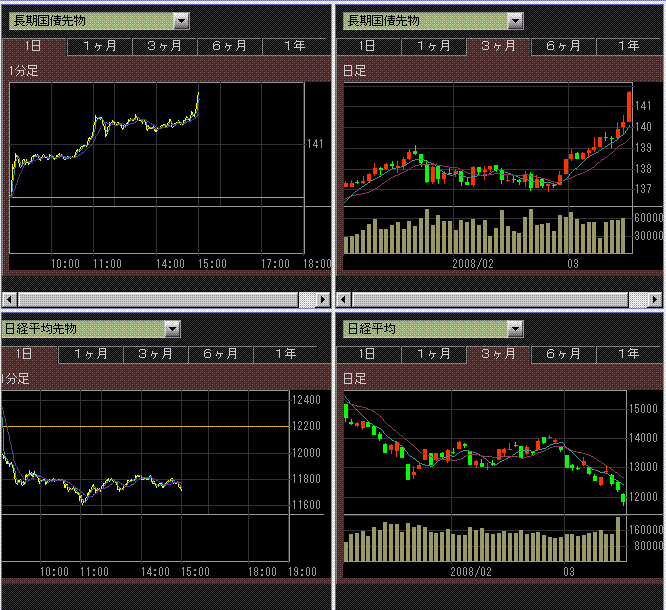The width and height of the screenshot is (666, 610).
Task: Select 3ヶ月 tab in 日経平均先物 panel
Action: pyautogui.click(x=155, y=354)
